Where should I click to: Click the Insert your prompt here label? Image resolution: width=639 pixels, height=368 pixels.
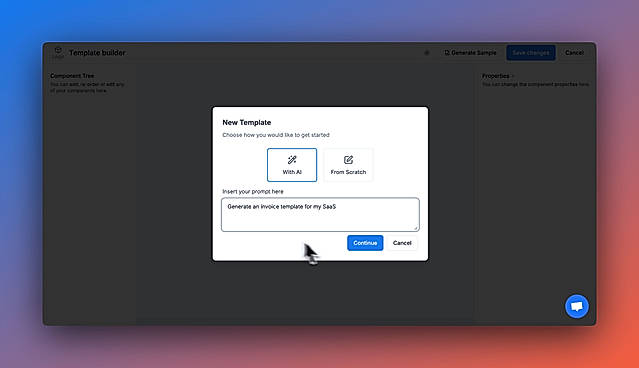click(253, 191)
